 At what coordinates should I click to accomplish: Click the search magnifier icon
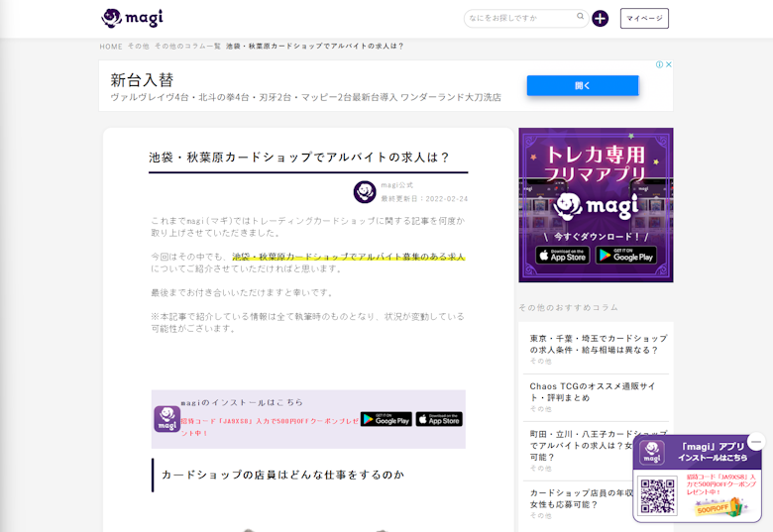click(x=581, y=17)
